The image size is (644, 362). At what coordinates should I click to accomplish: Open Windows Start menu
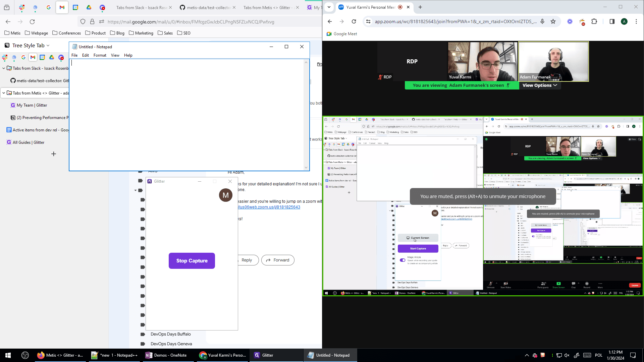[x=8, y=355]
